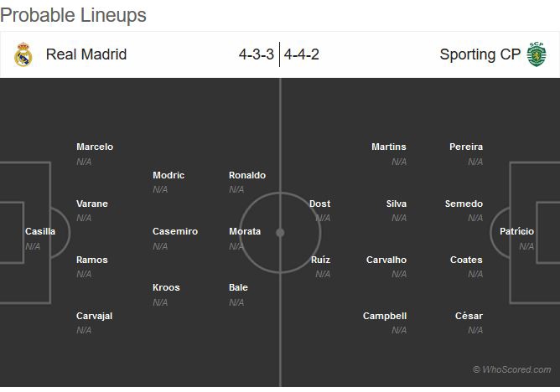Click Bale in the forward line
This screenshot has height=392, width=560.
(x=238, y=287)
